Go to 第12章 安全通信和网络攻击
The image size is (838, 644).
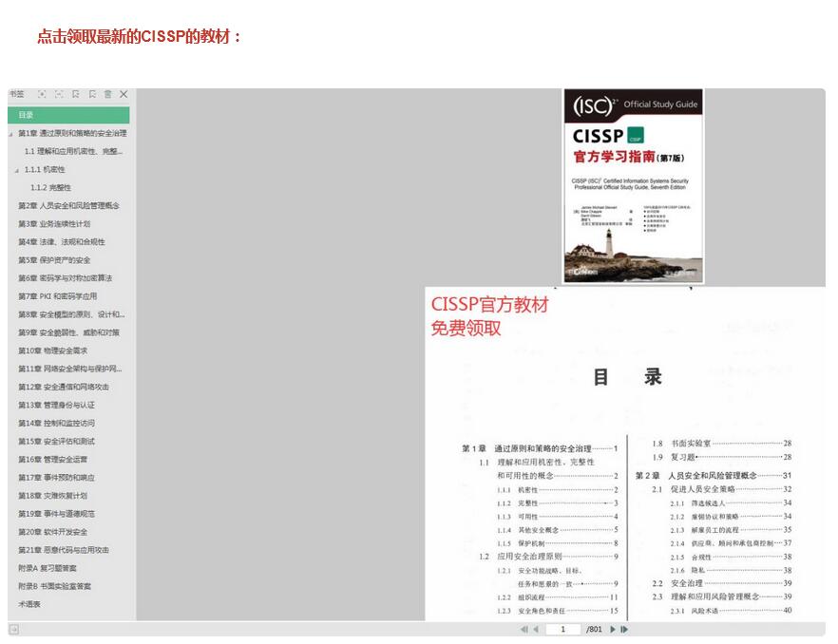click(x=64, y=388)
